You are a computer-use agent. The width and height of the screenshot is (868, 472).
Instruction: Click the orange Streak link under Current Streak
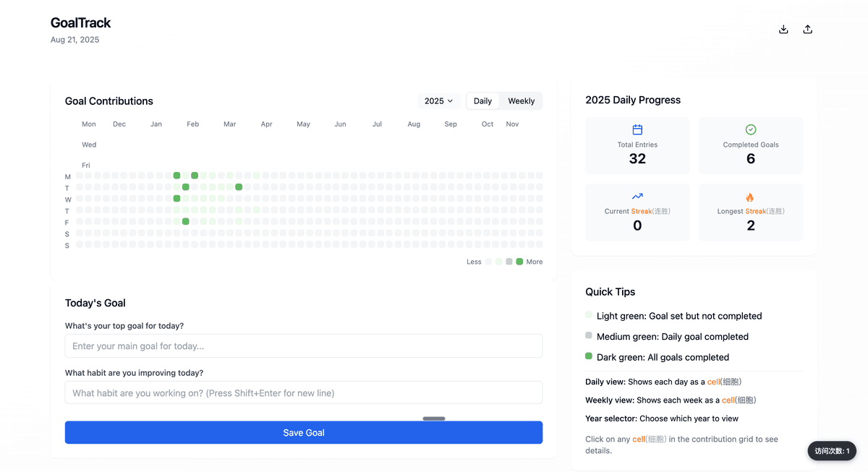[x=641, y=211]
